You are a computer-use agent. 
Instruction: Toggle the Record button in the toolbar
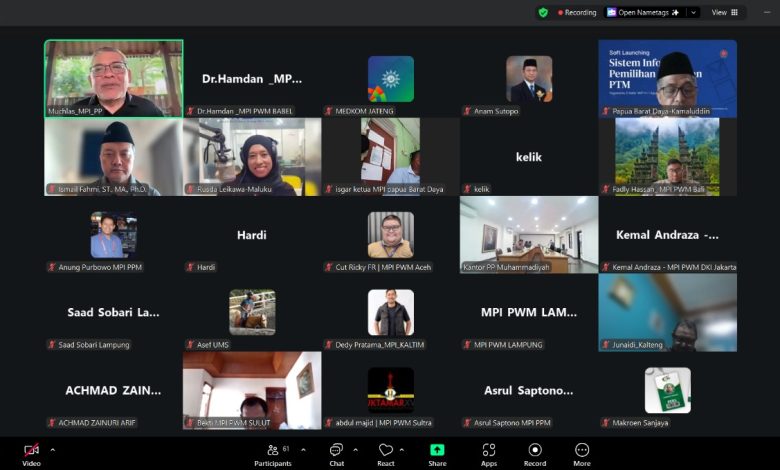click(x=535, y=453)
